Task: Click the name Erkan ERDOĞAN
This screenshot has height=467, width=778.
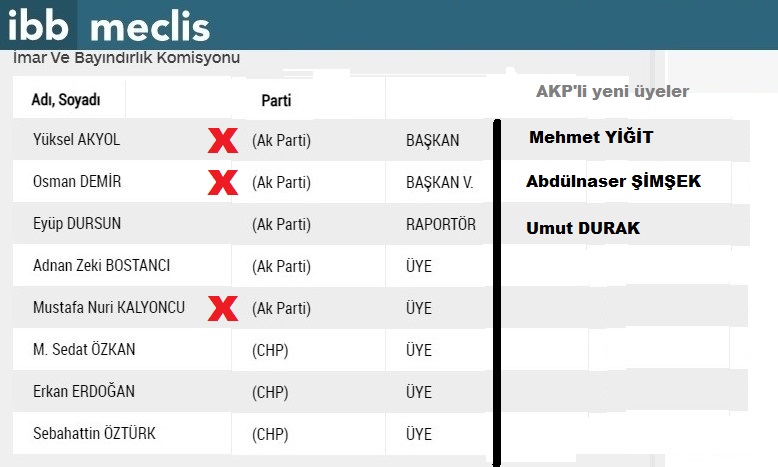Action: tap(84, 392)
